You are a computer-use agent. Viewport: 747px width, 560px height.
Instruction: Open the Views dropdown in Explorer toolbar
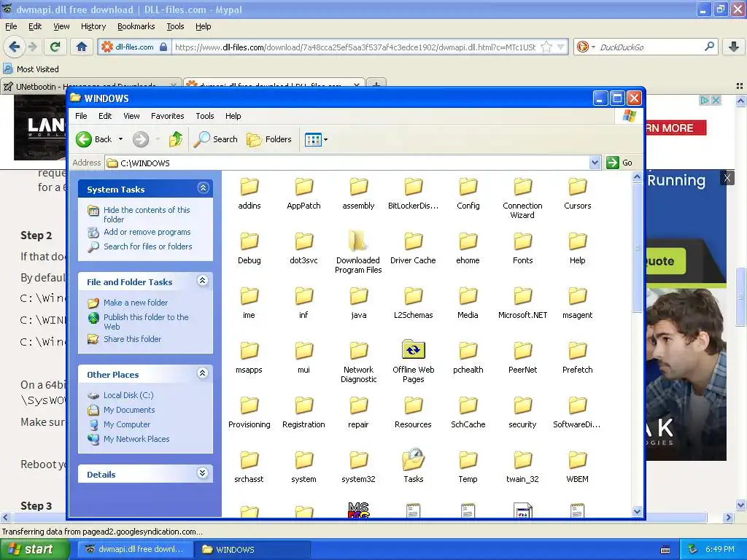coord(317,139)
